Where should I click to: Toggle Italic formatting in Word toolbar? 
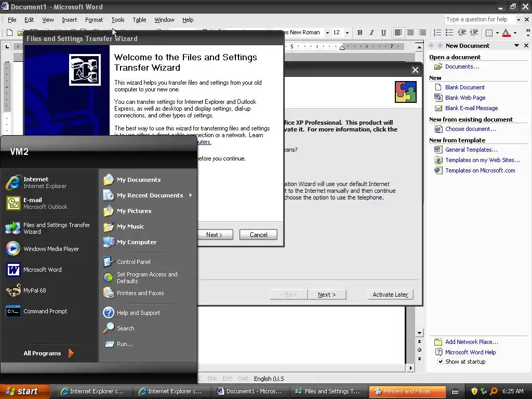[x=371, y=33]
